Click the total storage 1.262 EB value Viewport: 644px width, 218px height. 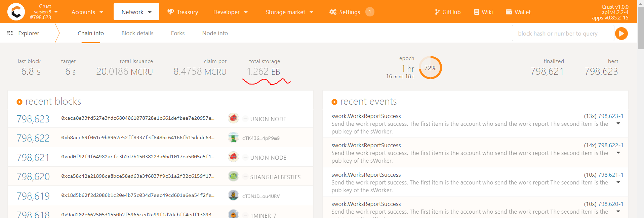tap(264, 71)
